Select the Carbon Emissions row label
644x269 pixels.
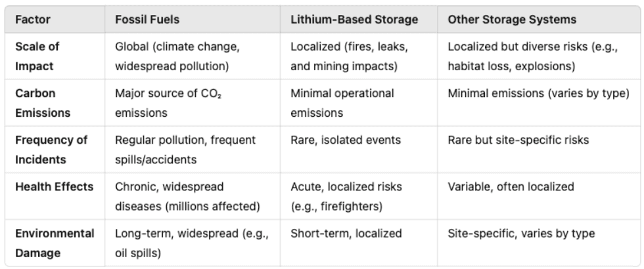pyautogui.click(x=43, y=103)
